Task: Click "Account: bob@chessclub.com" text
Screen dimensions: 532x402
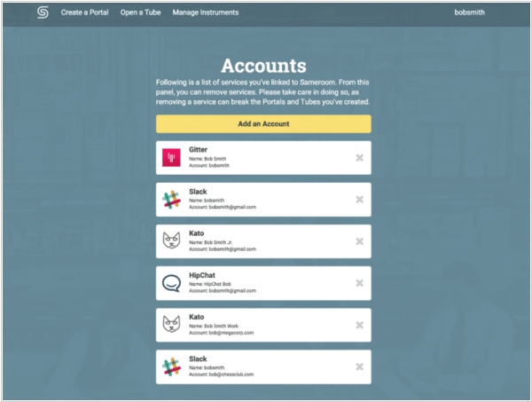Action: [x=221, y=374]
